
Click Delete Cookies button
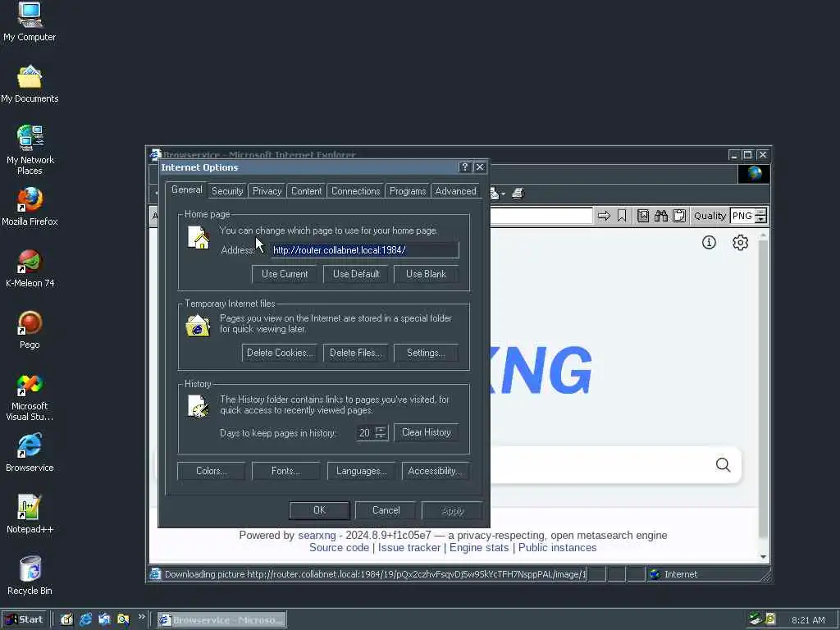pyautogui.click(x=280, y=353)
